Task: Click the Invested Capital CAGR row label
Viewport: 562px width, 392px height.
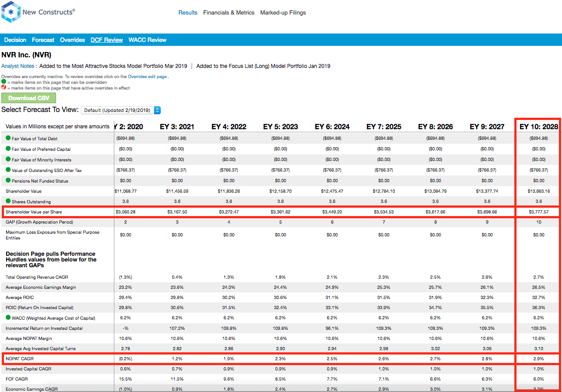Action: 28,369
